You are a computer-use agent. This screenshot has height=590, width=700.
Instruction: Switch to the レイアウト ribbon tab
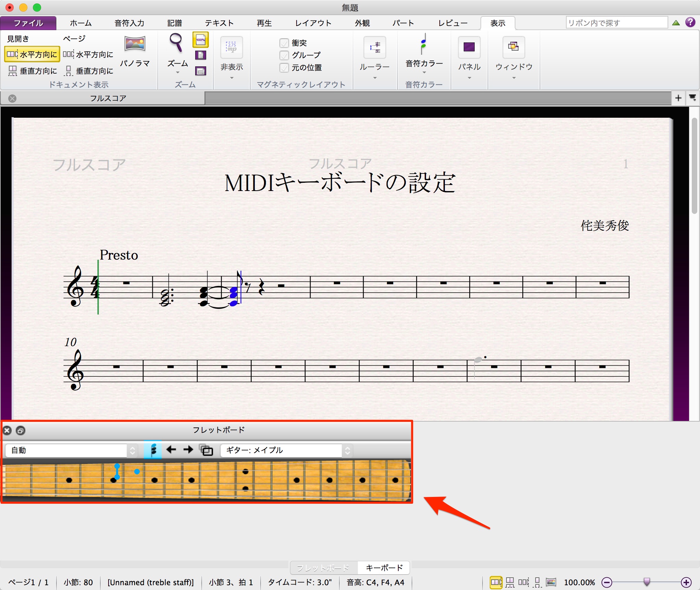(x=313, y=23)
